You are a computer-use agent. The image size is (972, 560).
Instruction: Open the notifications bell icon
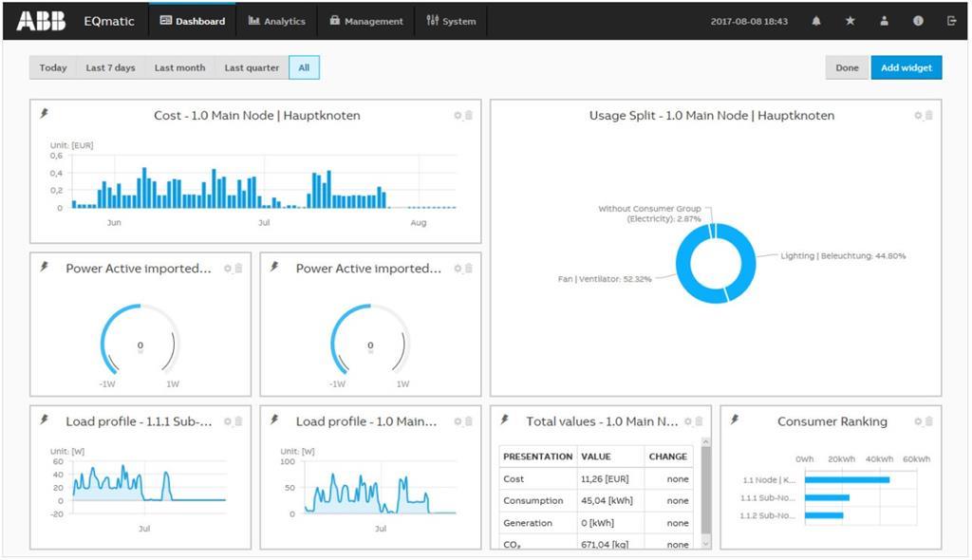pyautogui.click(x=816, y=21)
